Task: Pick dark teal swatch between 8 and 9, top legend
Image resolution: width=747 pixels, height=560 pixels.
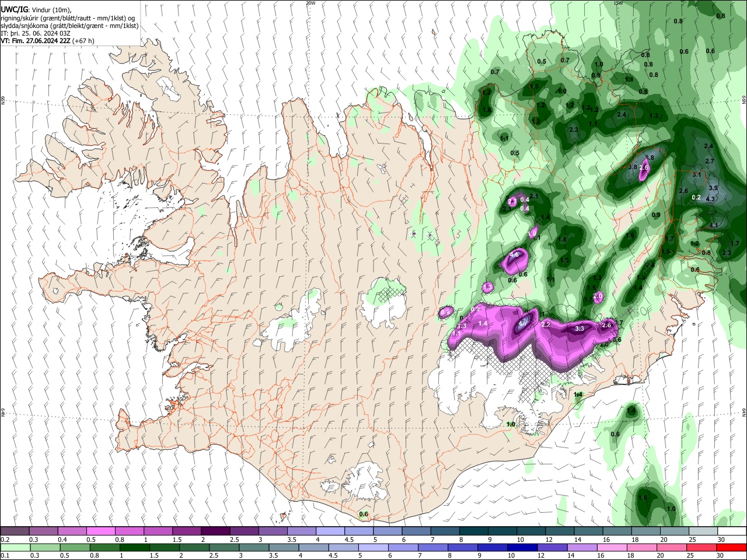Action: 474,531
